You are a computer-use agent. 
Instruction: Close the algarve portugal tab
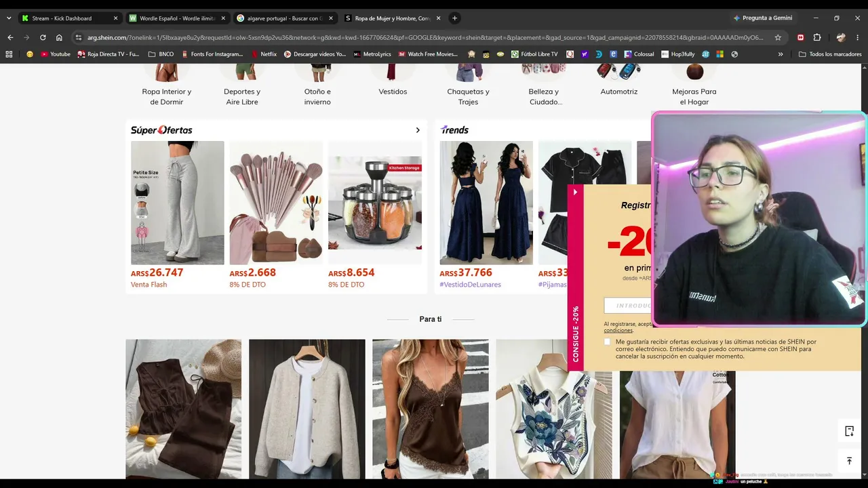[x=331, y=18]
